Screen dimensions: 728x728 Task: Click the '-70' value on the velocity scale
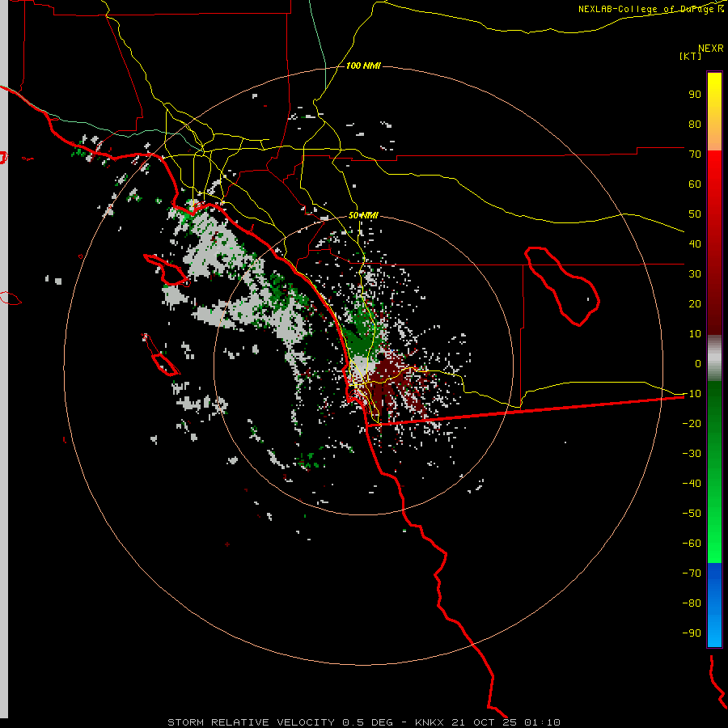(x=692, y=573)
